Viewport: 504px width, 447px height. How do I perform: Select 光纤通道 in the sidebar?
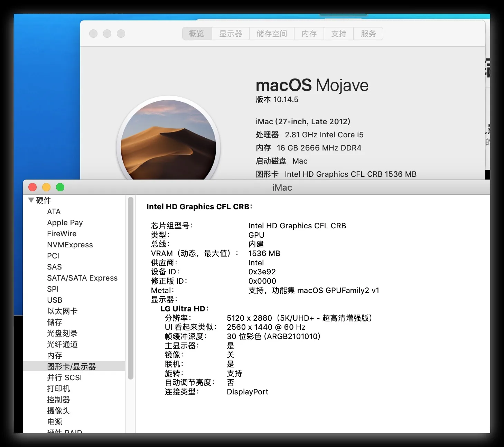[62, 344]
